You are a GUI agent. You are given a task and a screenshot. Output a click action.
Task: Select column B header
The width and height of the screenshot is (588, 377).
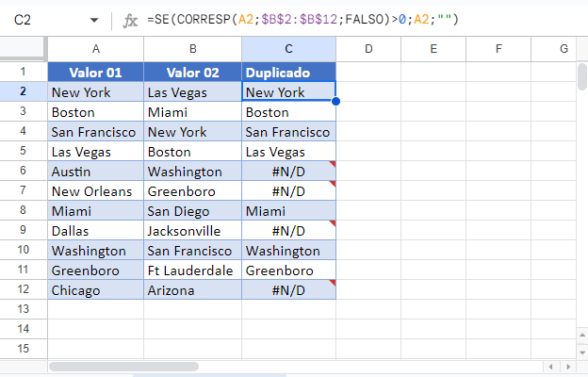[193, 49]
